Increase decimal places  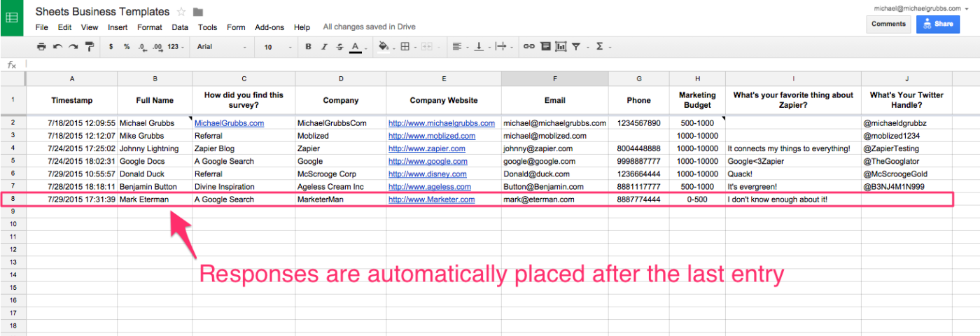tap(157, 47)
